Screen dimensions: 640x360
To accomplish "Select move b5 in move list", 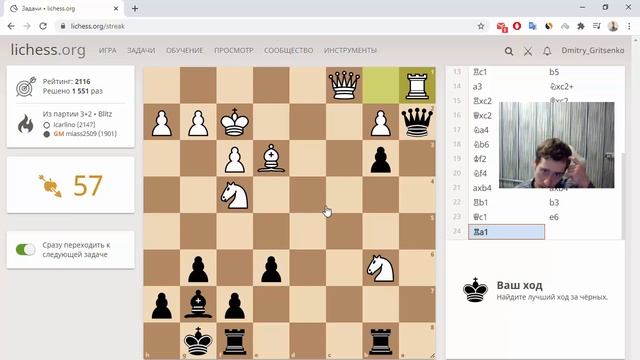I will [x=582, y=72].
